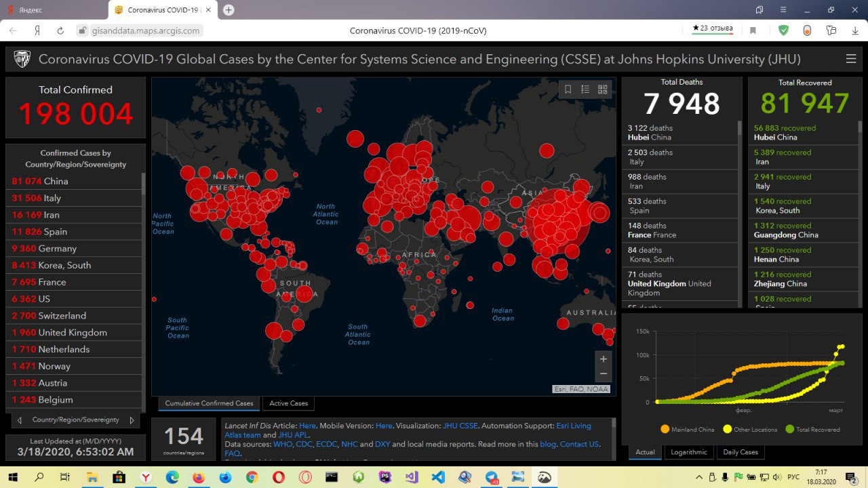Viewport: 868px width, 488px height.
Task: Open the JHU CSSE link
Action: click(x=460, y=426)
